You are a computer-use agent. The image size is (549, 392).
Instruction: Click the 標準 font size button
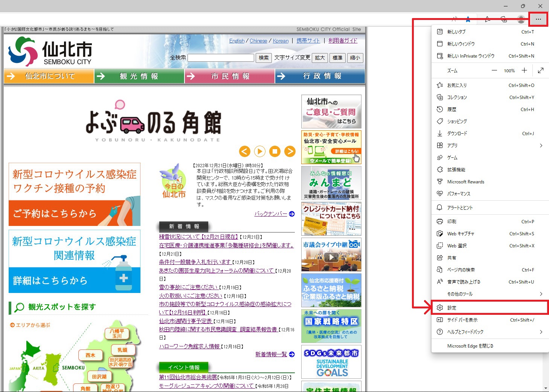(337, 58)
